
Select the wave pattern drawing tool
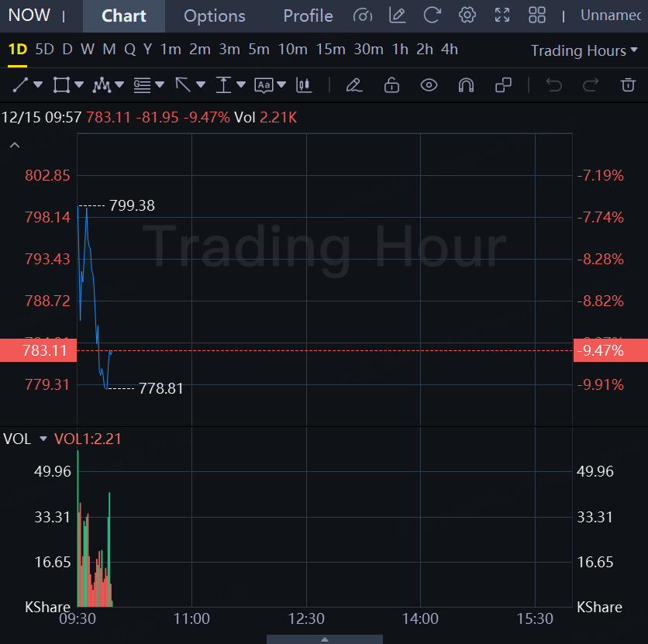(x=102, y=85)
